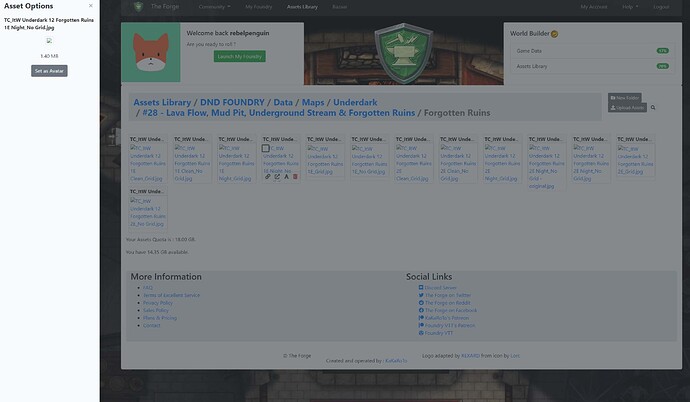Copy link icon for 1E Night_No Grid asset
This screenshot has height=402, width=690.
pos(268,177)
